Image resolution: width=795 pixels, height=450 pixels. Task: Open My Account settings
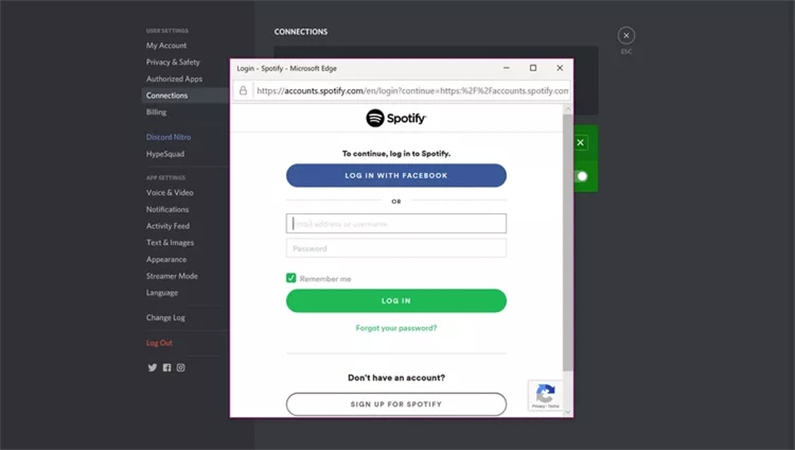click(x=166, y=45)
